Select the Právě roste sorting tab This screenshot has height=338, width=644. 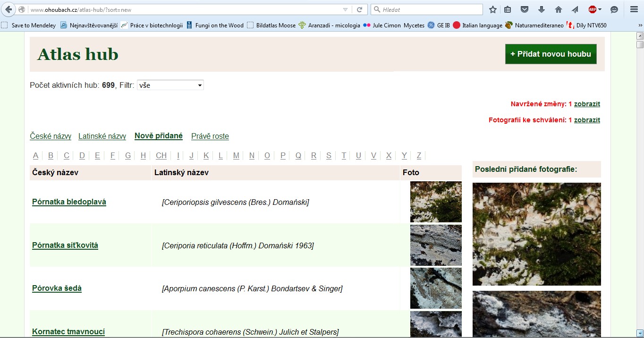coord(210,136)
